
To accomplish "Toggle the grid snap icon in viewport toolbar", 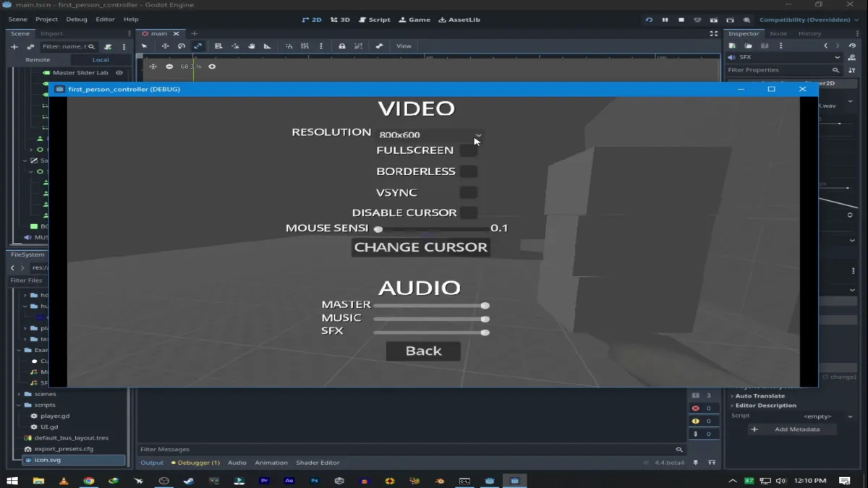I will click(305, 46).
